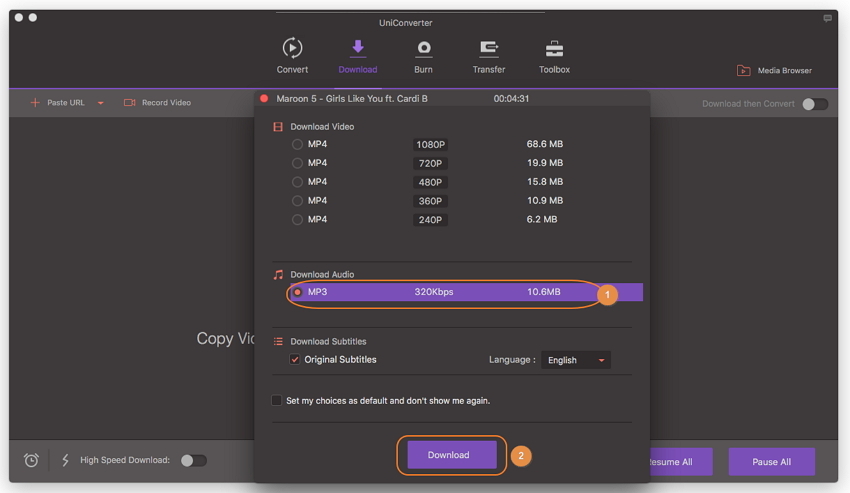The image size is (850, 493).
Task: Click the Resume All button
Action: 681,462
